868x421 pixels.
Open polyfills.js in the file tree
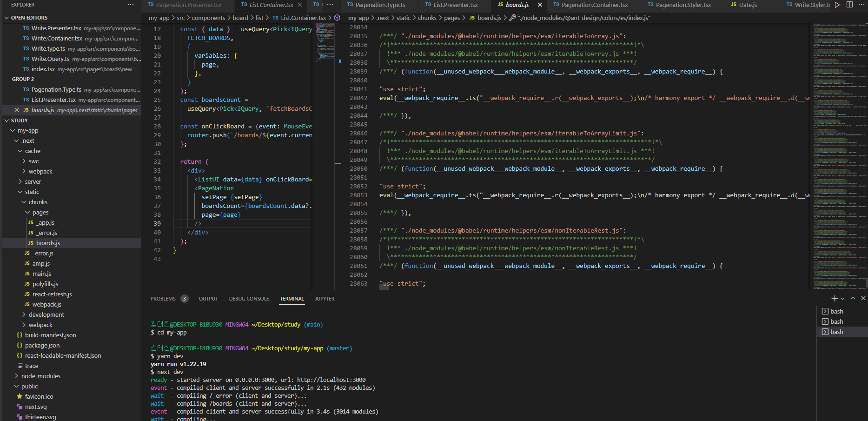point(71,284)
